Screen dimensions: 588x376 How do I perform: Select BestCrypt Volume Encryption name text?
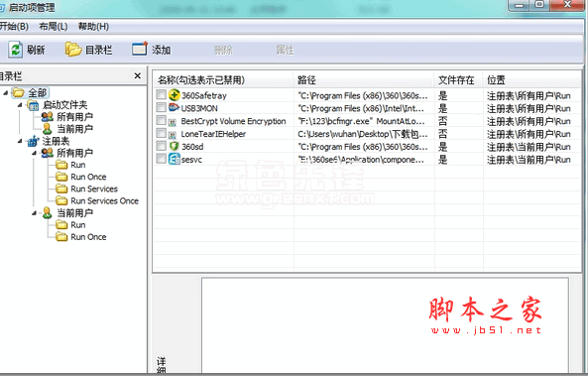tap(233, 121)
